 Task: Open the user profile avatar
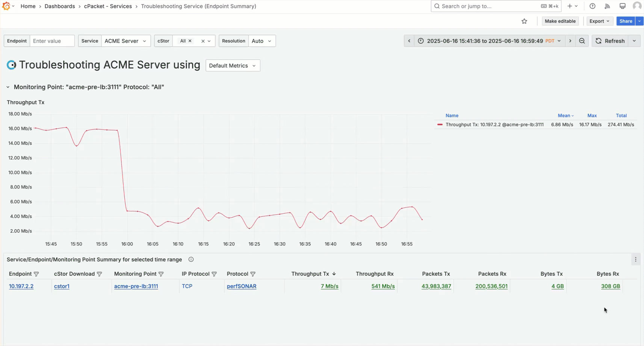pos(637,6)
